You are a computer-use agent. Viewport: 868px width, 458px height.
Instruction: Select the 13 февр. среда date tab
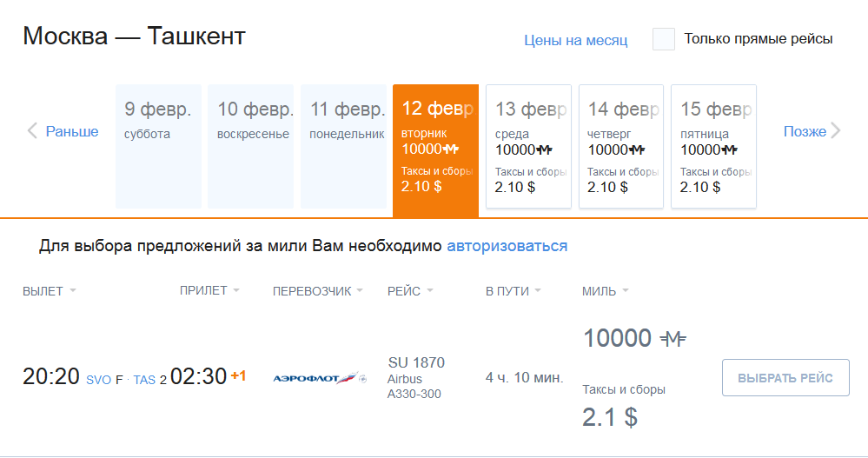pos(528,146)
